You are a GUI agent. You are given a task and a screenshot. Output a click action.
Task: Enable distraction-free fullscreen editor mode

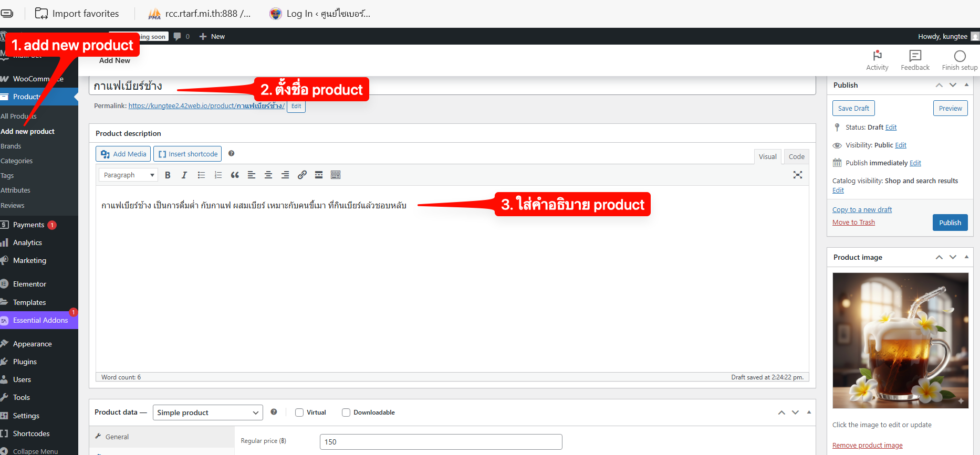pos(797,175)
